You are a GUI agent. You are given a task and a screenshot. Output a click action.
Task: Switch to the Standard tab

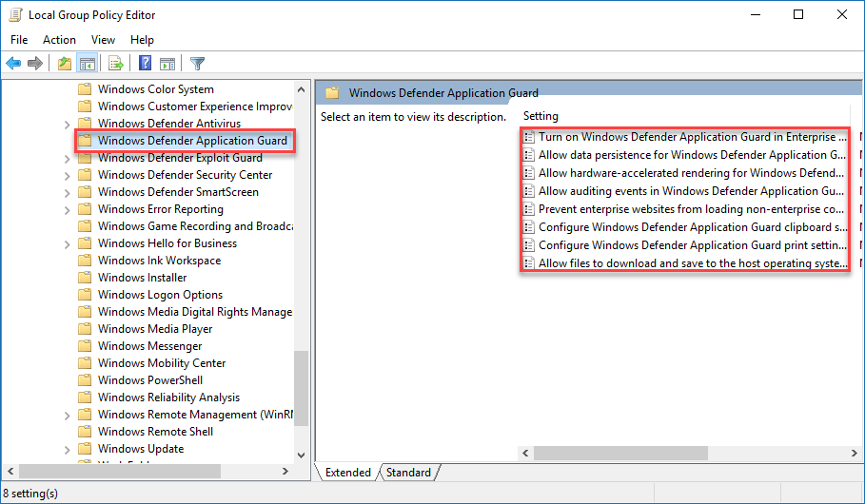point(408,473)
